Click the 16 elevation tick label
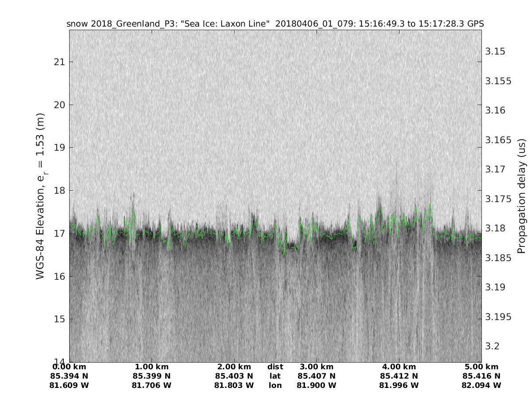This screenshot has height=399, width=532. coord(59,276)
